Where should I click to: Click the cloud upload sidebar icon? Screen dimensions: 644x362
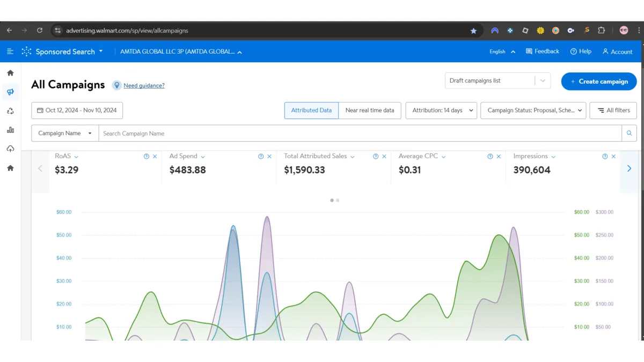(x=10, y=149)
